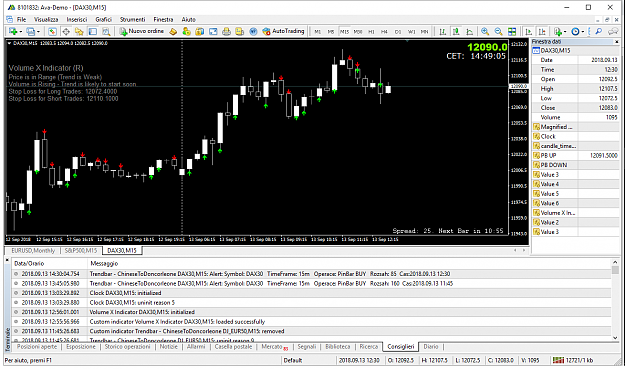This screenshot has width=625, height=369.
Task: Open the search magnifier icon
Action: (599, 31)
